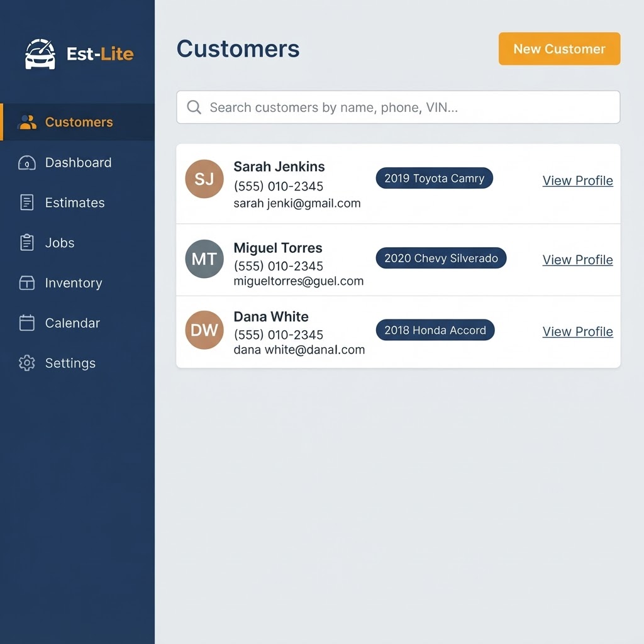The height and width of the screenshot is (644, 644).
Task: Click the Est-Lite brand name
Action: click(x=100, y=54)
